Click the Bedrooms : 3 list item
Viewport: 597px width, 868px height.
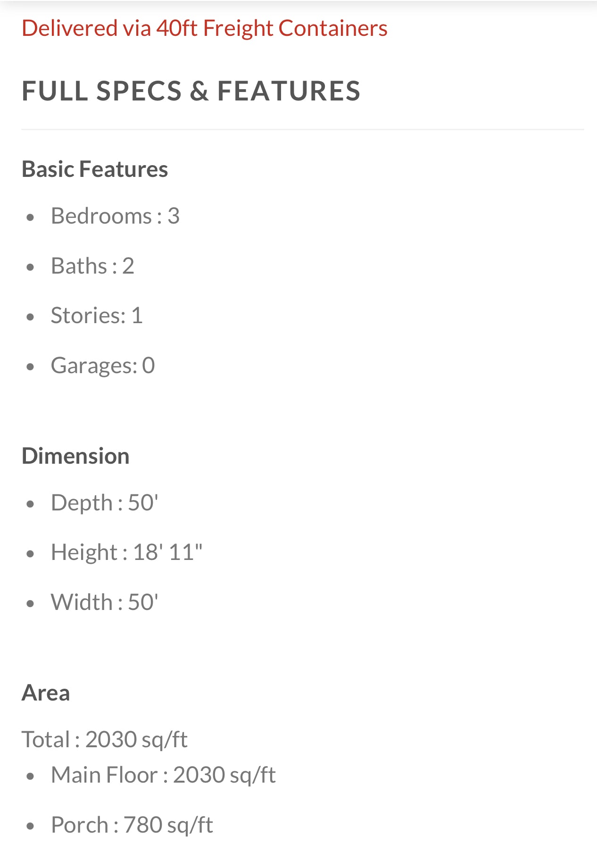(115, 216)
